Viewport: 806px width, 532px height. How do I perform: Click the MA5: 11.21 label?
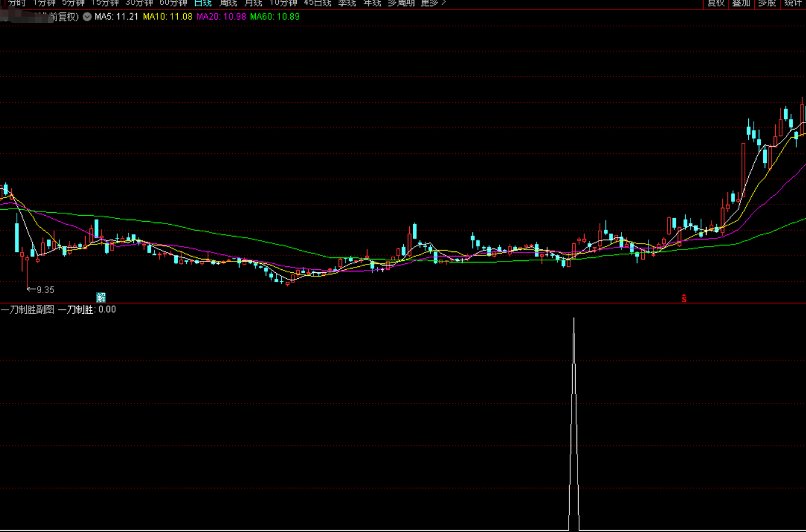pos(117,17)
